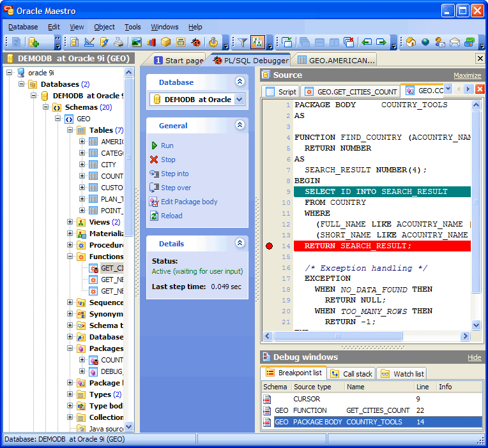Toggle the pressed schema tree toolbar button
Viewport: 488px width, 448px height.
point(257,42)
